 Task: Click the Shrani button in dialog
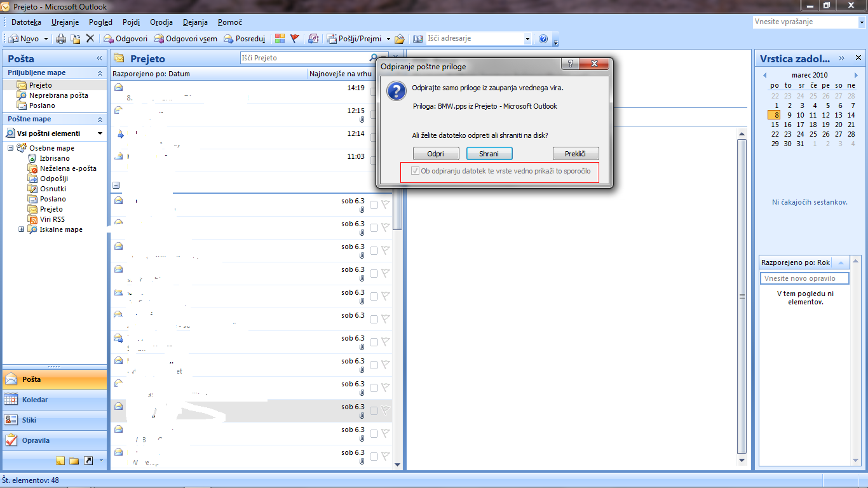[x=489, y=154]
